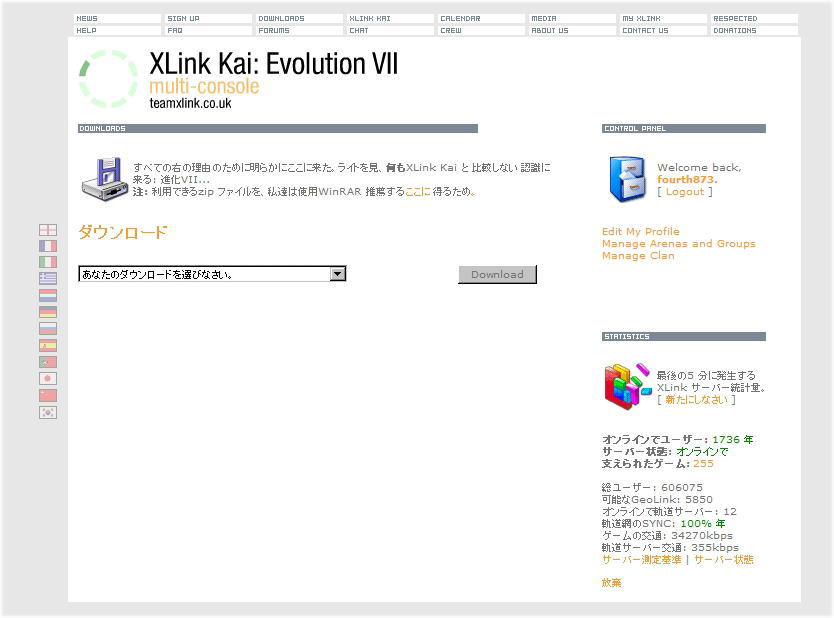Click the Download button
Image resolution: width=834 pixels, height=618 pixels.
click(x=497, y=274)
